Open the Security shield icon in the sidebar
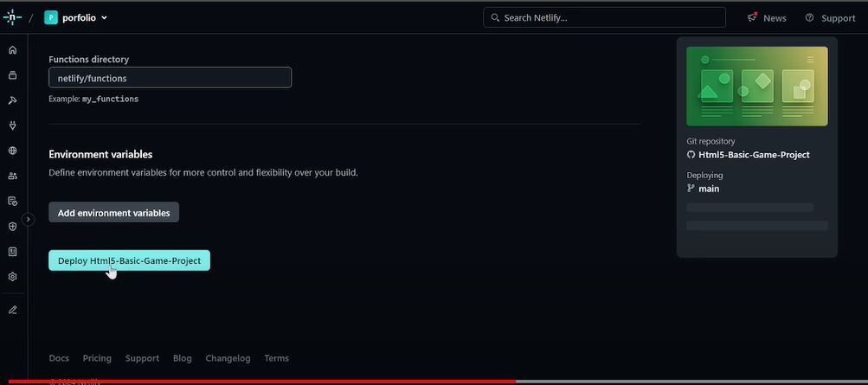The height and width of the screenshot is (385, 868). coord(13,227)
